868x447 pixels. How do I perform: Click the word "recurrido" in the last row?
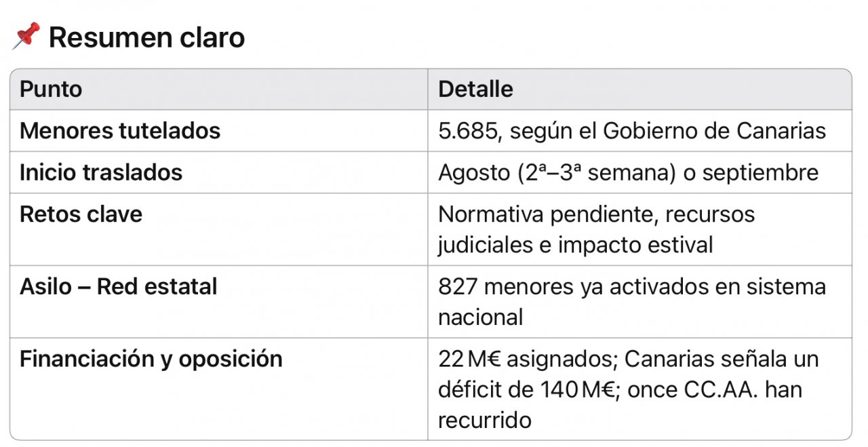point(484,420)
